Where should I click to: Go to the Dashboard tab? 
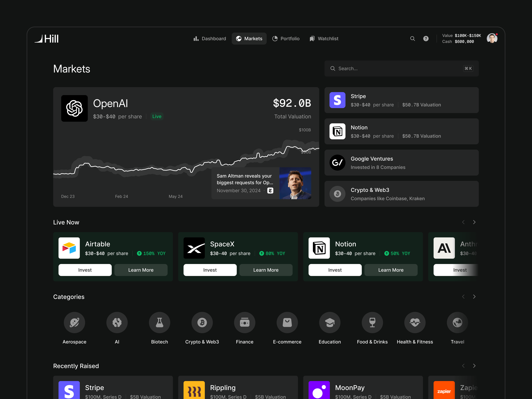pyautogui.click(x=209, y=38)
